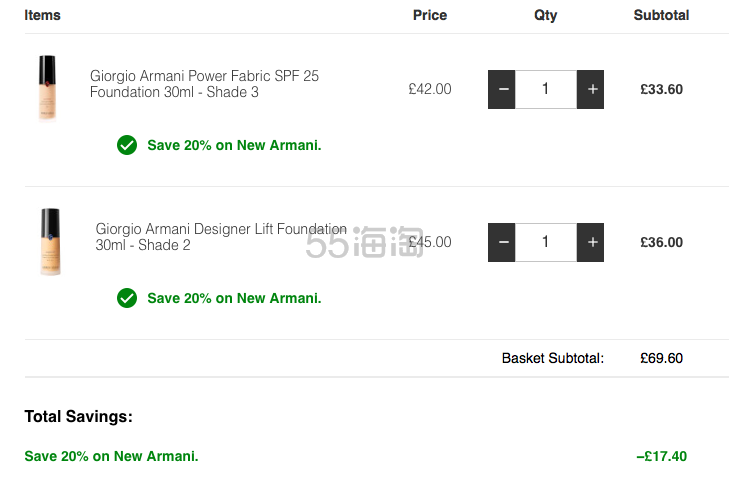This screenshot has height=485, width=729.
Task: Click Save 20% on New Armani under Total Savings
Action: (111, 456)
